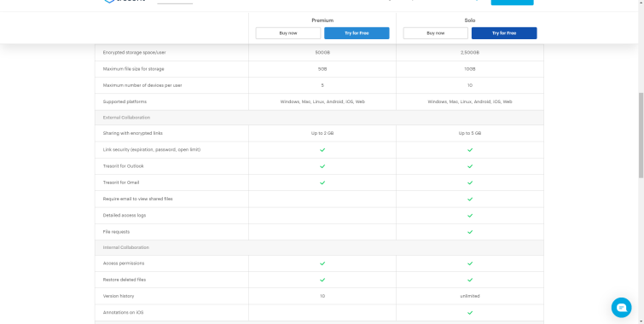Select the External Collaboration section header

(x=319, y=118)
